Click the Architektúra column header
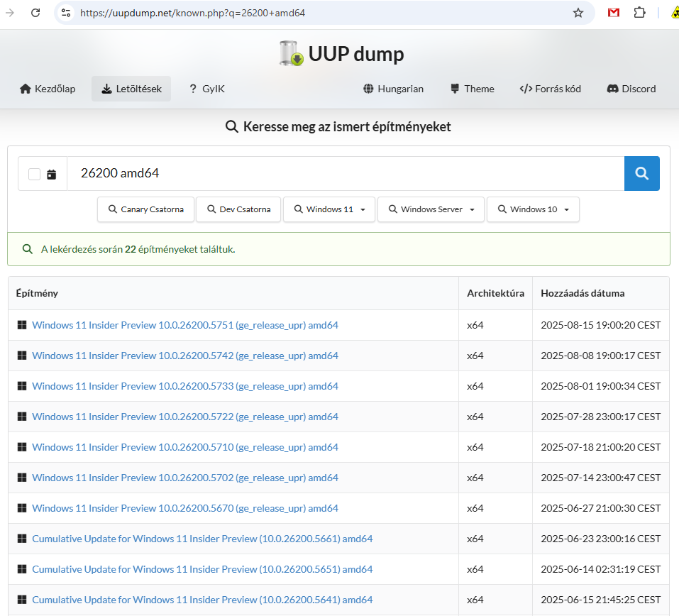The width and height of the screenshot is (679, 616). pyautogui.click(x=495, y=293)
